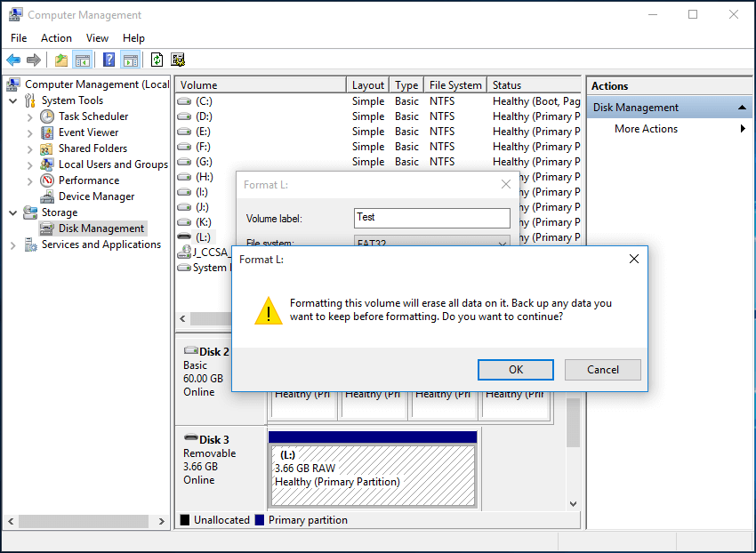Screen dimensions: 756x553
Task: Cancel the format warning dialog
Action: tap(602, 369)
